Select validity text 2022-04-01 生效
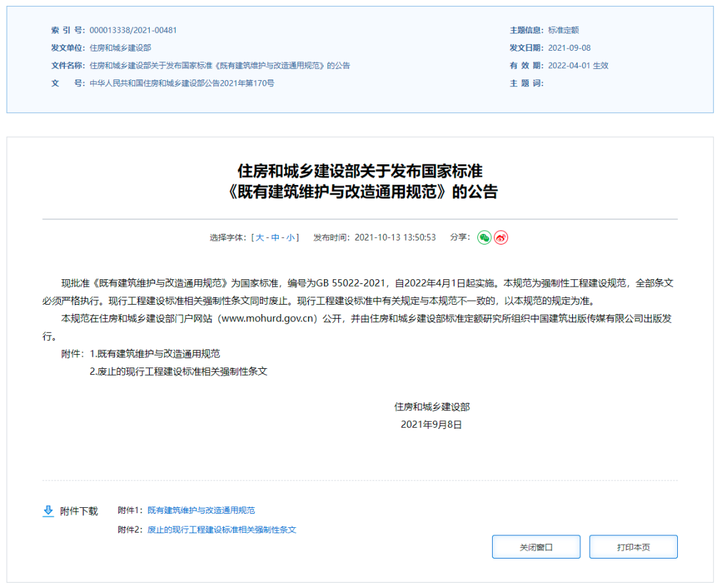 578,65
